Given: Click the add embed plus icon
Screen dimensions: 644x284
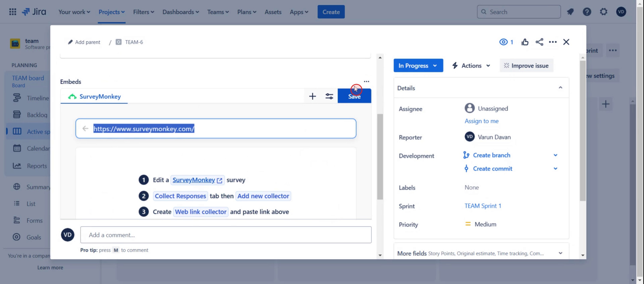Looking at the screenshot, I should (312, 96).
